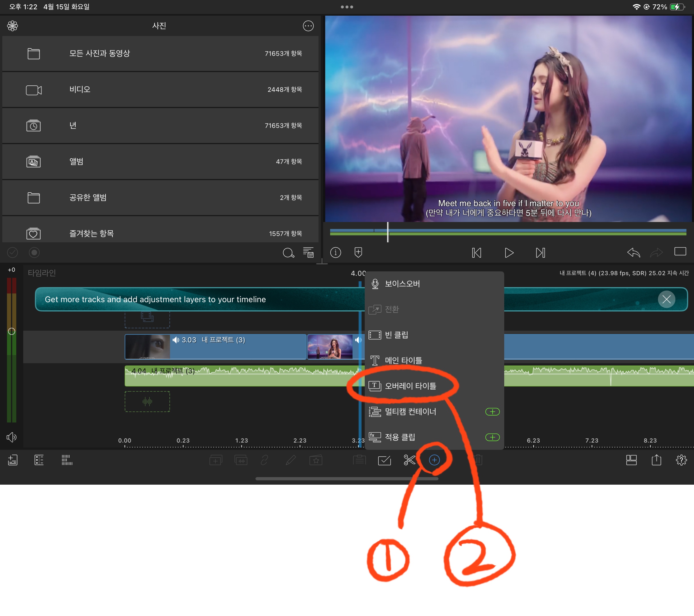Play the preview video
The width and height of the screenshot is (694, 616).
pyautogui.click(x=509, y=253)
